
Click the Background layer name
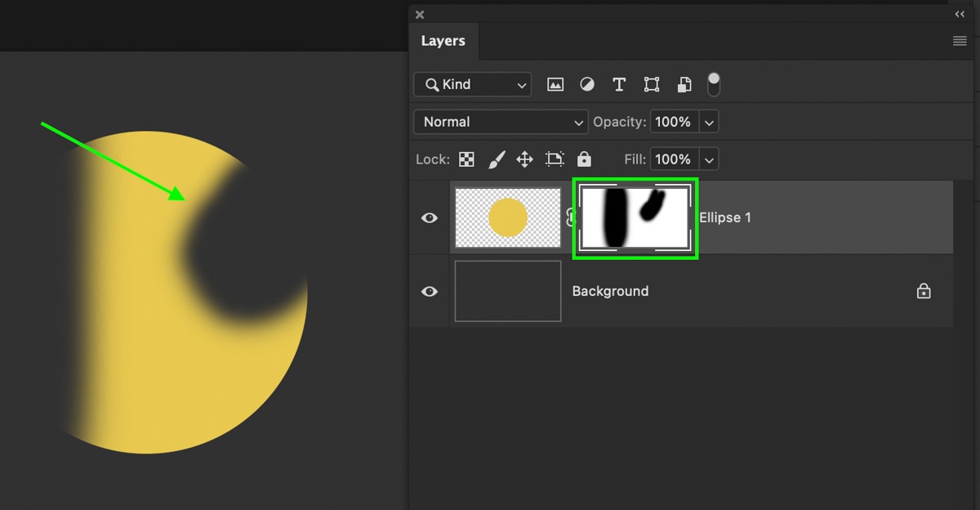coord(610,291)
